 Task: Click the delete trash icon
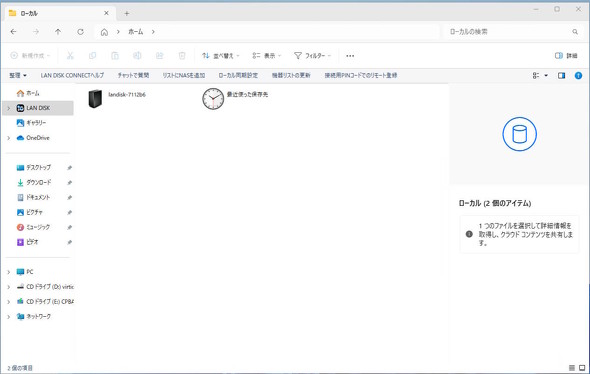coord(182,56)
